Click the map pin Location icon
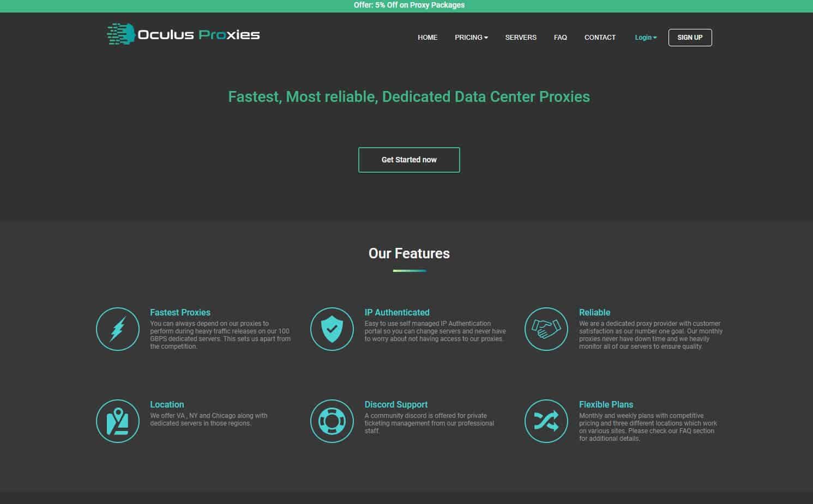Image resolution: width=813 pixels, height=504 pixels. click(x=118, y=421)
